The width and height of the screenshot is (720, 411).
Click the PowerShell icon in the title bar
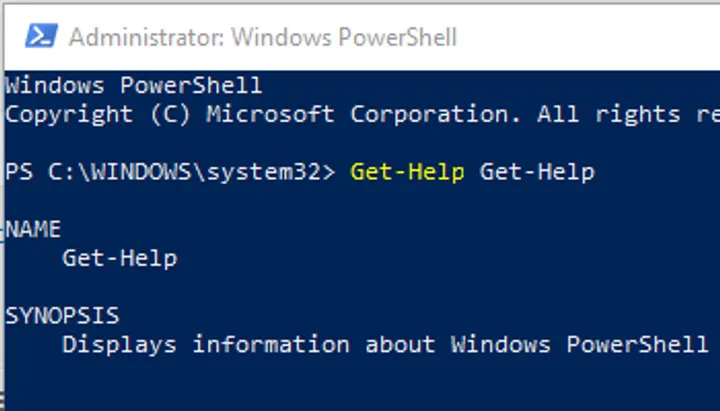tap(38, 36)
